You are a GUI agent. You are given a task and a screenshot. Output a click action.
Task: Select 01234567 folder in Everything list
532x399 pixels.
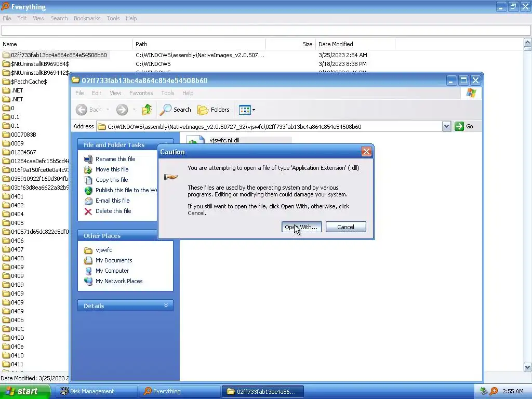pos(23,152)
